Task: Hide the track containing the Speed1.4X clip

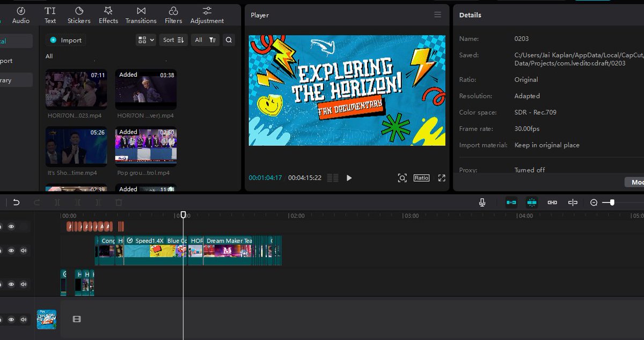Action: 11,250
